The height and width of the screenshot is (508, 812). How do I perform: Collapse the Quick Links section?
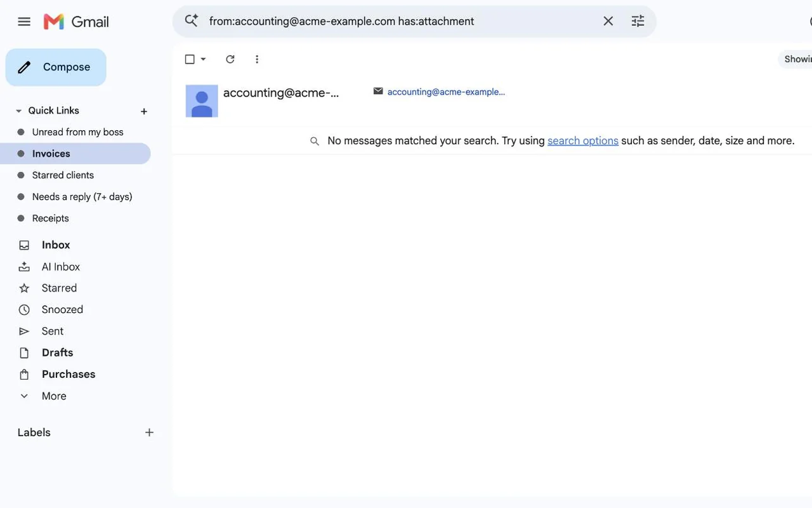[18, 110]
